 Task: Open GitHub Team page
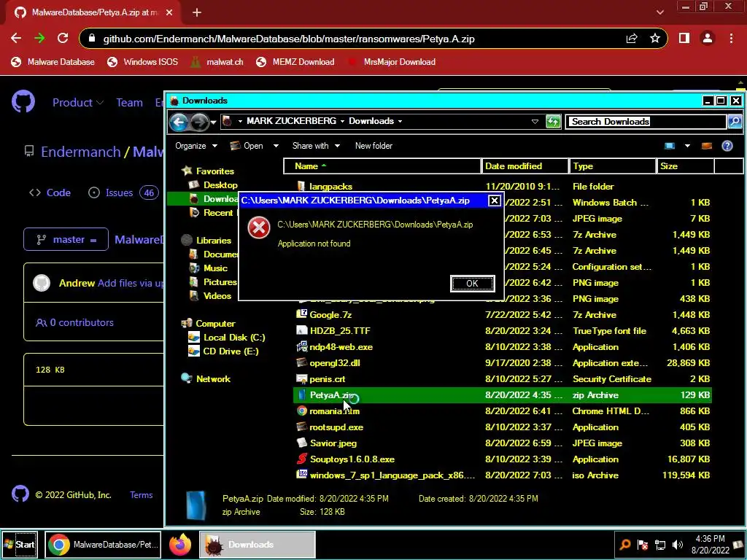(x=130, y=102)
